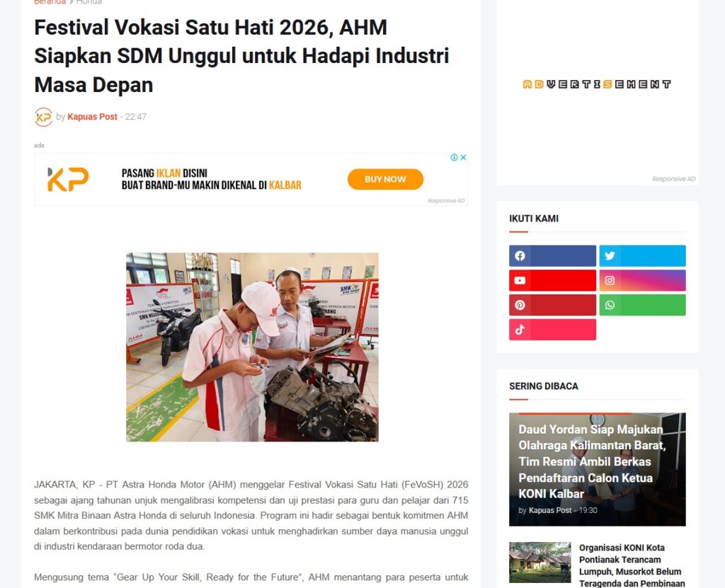Open the Daud Yordan featured article
Image resolution: width=725 pixels, height=588 pixels.
point(597,469)
